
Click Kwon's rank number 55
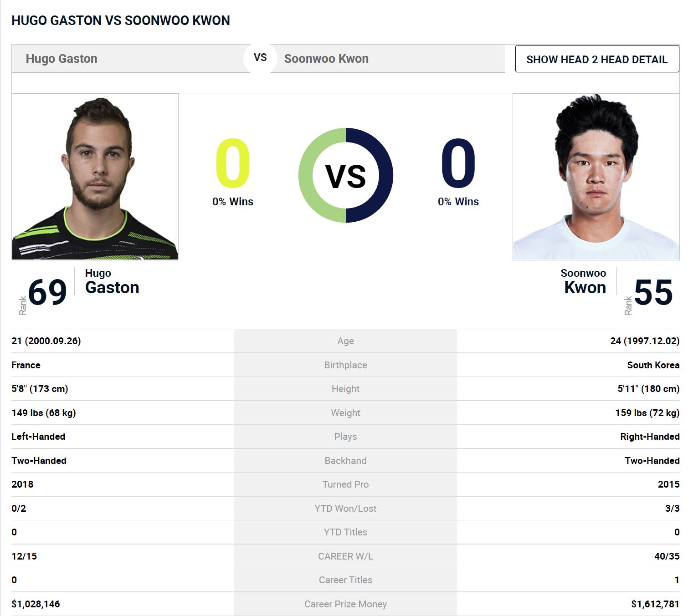pyautogui.click(x=653, y=292)
